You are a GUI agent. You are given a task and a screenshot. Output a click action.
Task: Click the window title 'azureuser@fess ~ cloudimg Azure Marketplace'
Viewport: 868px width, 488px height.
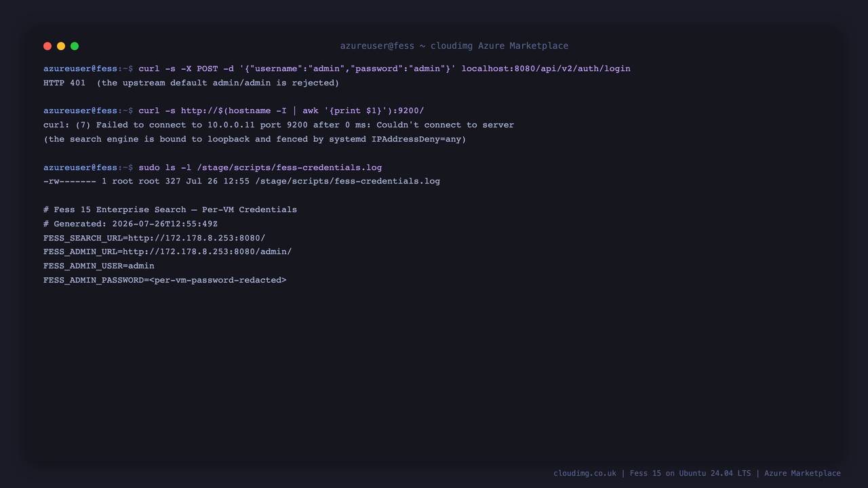454,46
